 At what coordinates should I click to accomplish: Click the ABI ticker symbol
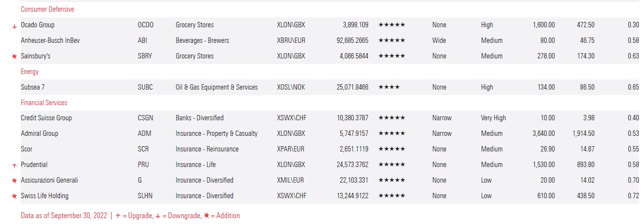tap(143, 40)
